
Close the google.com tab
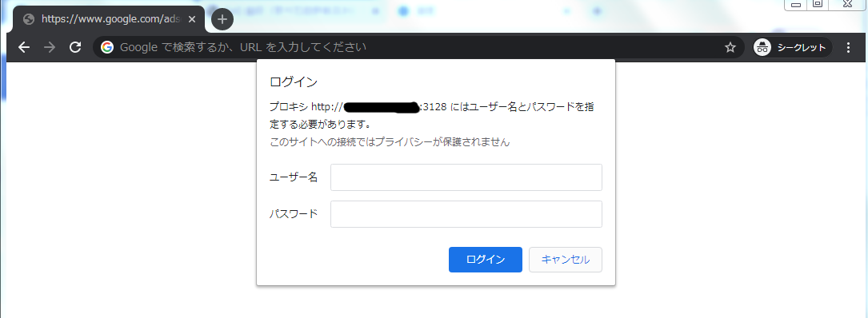[x=191, y=19]
